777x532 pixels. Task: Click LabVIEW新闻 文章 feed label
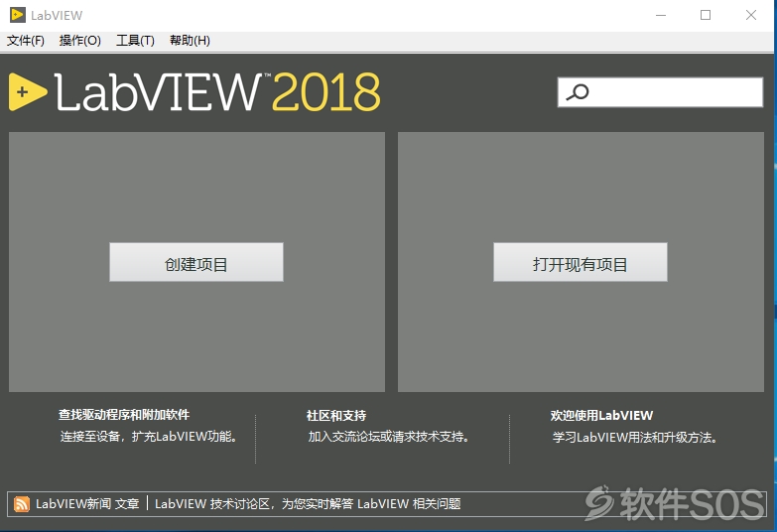point(87,504)
